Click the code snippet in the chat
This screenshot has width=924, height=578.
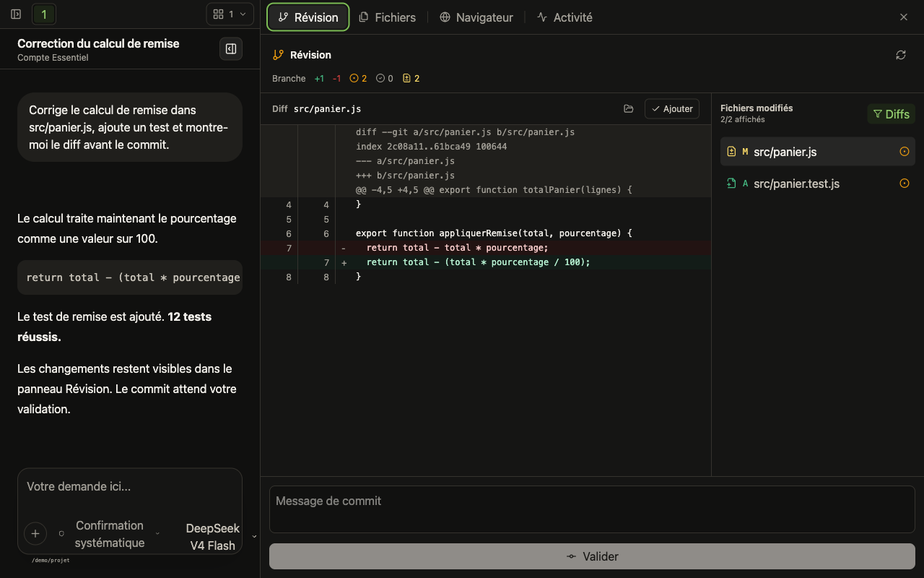click(130, 277)
